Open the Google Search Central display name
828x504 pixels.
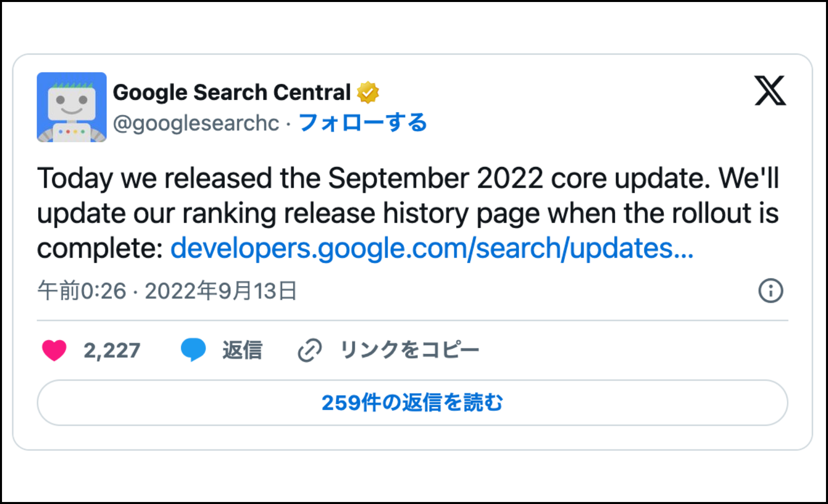[232, 93]
